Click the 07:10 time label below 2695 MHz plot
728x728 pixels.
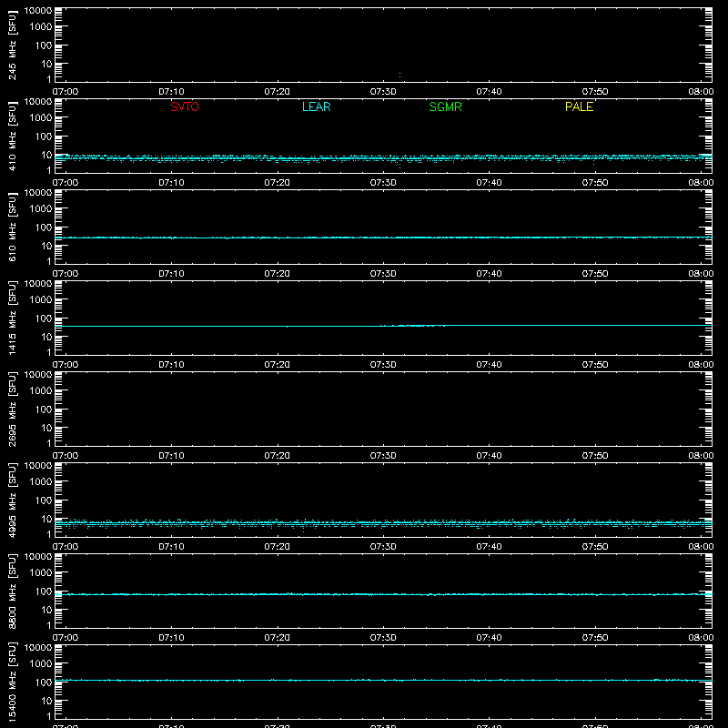pos(171,456)
